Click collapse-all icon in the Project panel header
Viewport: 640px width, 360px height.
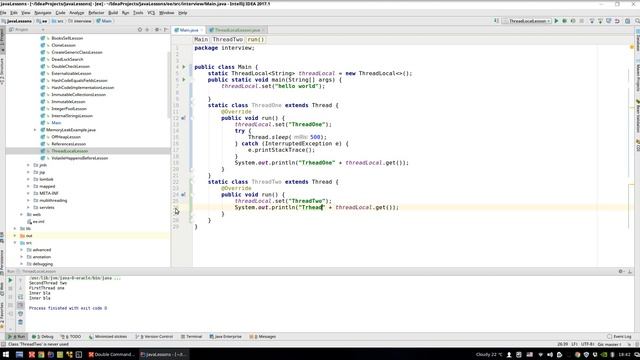click(x=147, y=30)
